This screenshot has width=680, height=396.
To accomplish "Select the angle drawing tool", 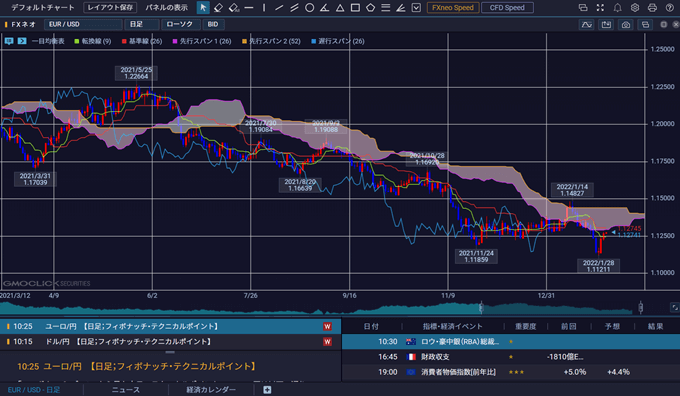I will (324, 7).
